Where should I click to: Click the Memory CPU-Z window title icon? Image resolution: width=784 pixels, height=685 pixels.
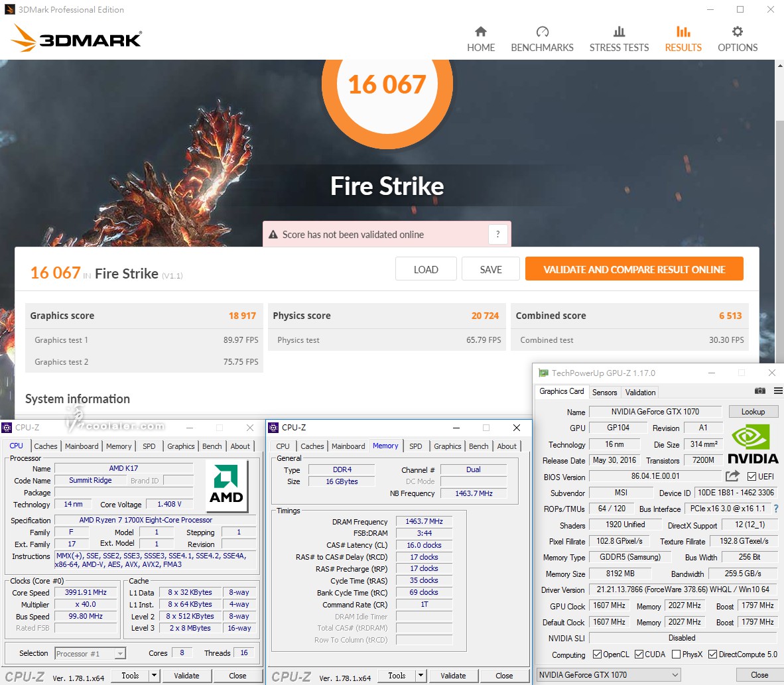point(273,428)
